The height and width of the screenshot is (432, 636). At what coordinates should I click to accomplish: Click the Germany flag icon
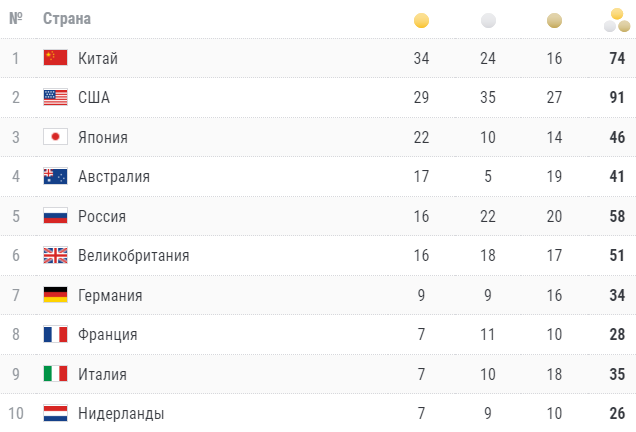[55, 295]
